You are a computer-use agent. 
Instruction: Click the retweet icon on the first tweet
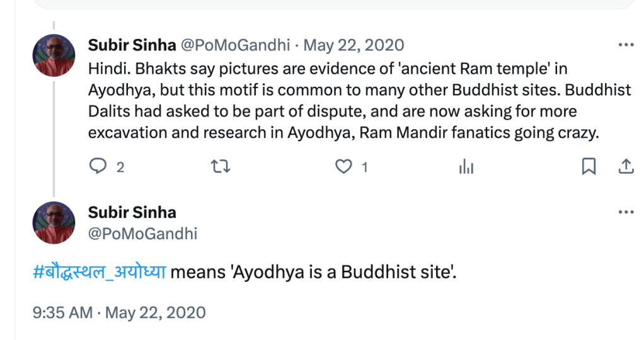tap(221, 166)
